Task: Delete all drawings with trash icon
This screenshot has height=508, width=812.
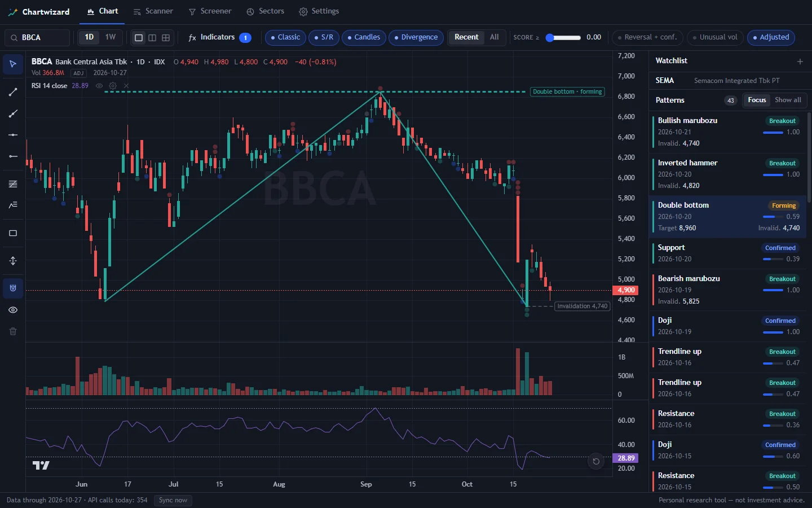Action: (13, 331)
